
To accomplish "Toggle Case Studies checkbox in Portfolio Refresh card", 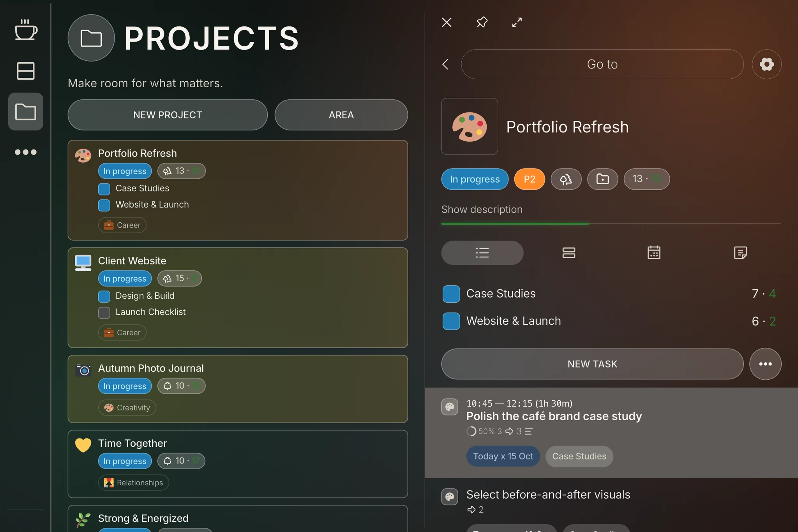I will 104,189.
